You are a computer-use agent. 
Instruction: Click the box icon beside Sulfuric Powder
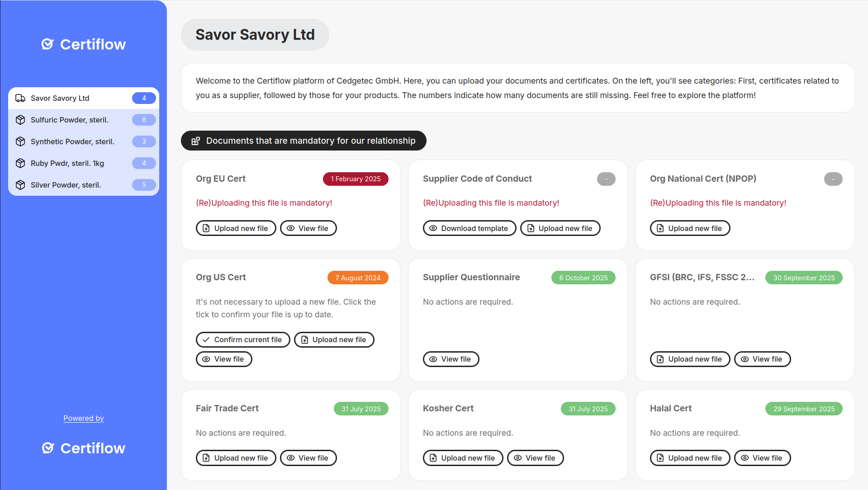(20, 120)
